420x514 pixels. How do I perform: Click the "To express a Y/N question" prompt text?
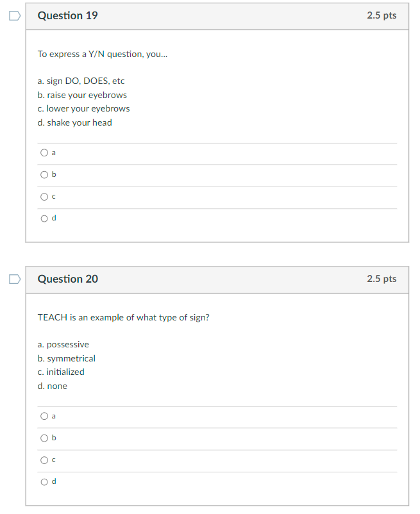pyautogui.click(x=103, y=54)
